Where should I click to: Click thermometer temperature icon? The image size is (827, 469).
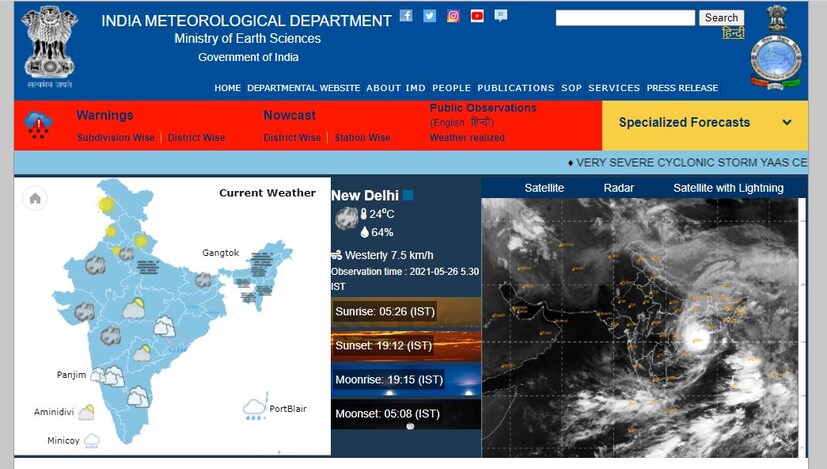tap(363, 214)
